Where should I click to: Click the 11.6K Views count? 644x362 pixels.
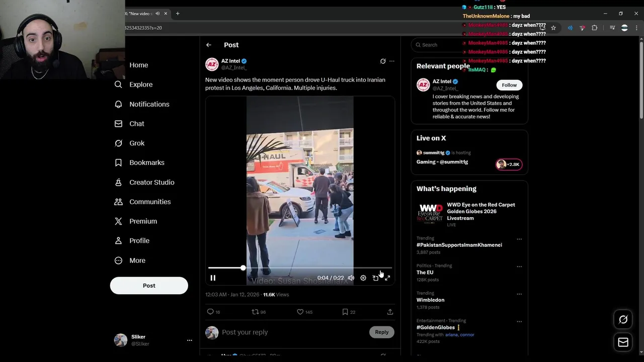click(x=276, y=295)
